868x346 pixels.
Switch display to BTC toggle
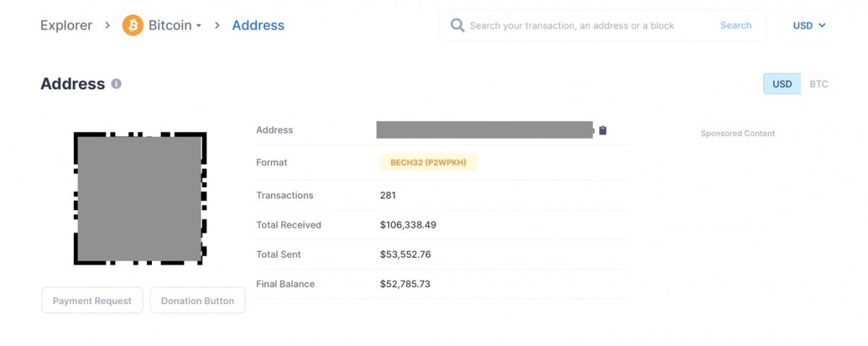point(819,84)
